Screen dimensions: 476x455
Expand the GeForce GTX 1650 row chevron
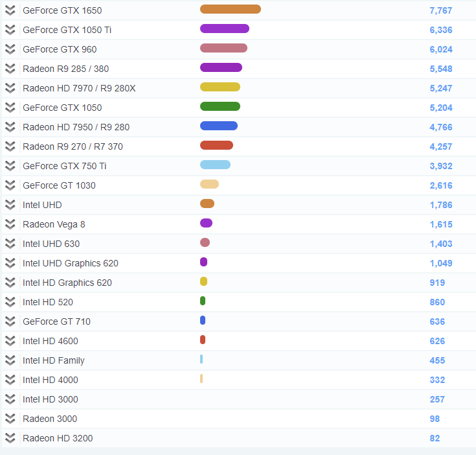coord(10,10)
